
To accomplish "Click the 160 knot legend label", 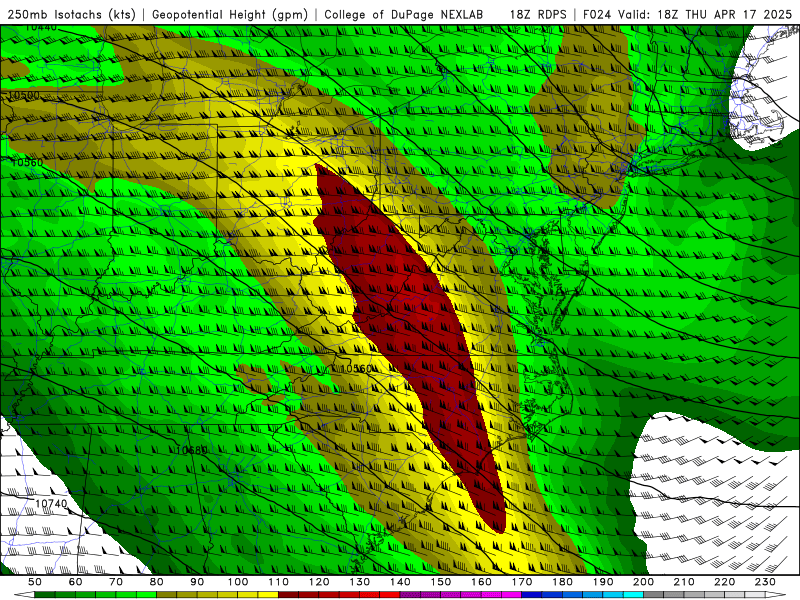I will [481, 582].
